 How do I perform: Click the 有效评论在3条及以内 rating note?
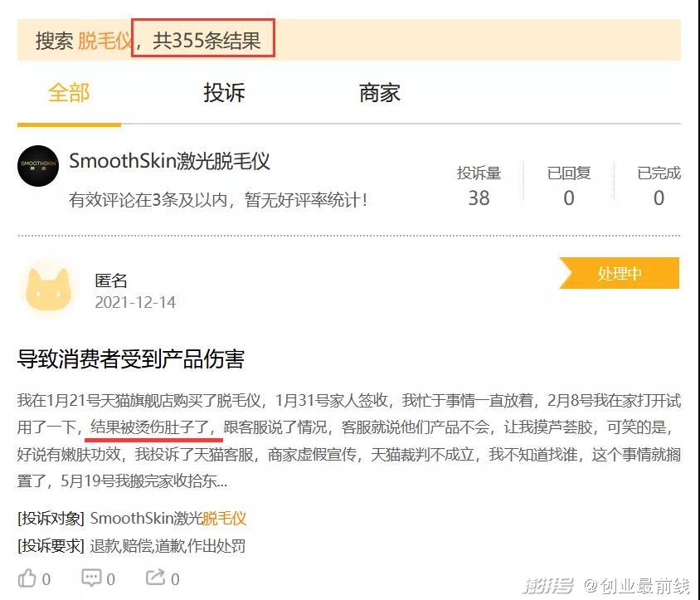[x=218, y=200]
